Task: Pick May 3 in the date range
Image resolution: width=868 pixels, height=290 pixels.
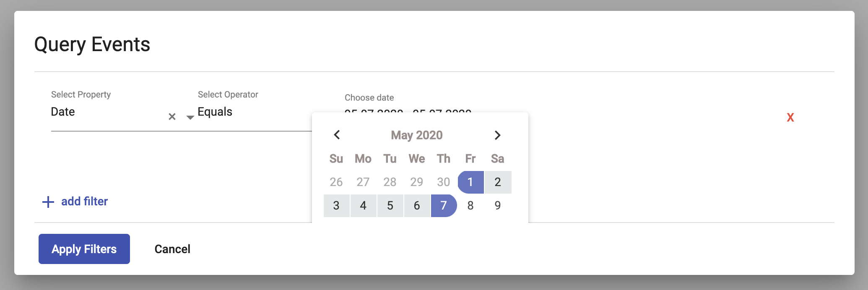Action: click(x=336, y=205)
